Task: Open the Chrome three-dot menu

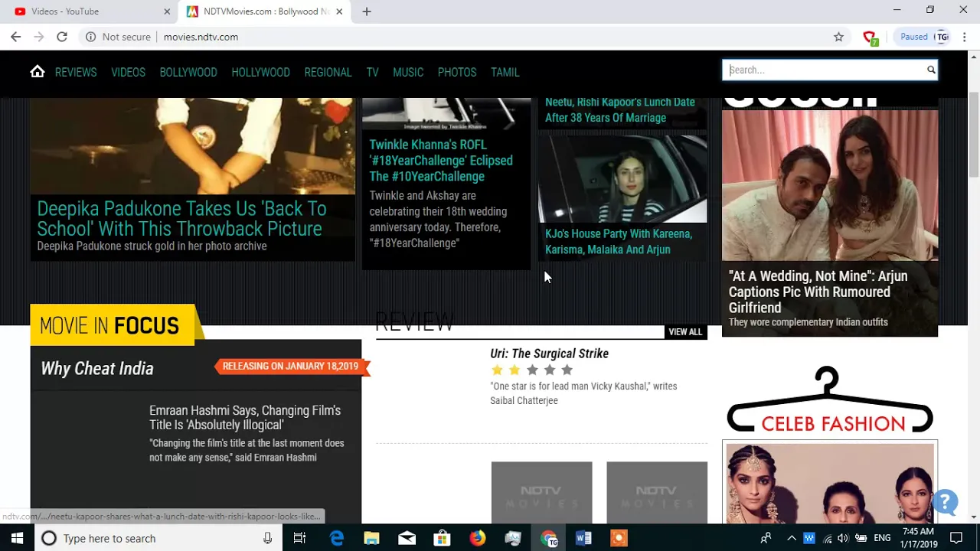Action: tap(964, 37)
